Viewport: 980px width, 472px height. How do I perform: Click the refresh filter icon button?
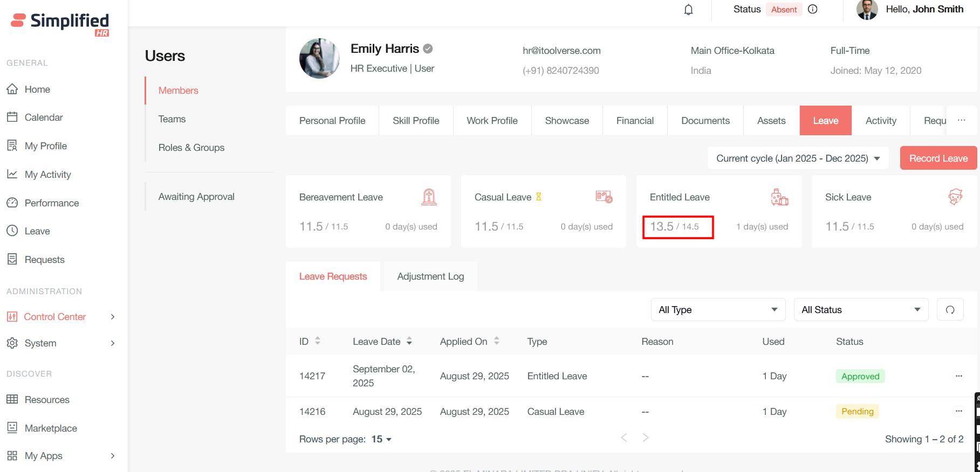[x=950, y=310]
